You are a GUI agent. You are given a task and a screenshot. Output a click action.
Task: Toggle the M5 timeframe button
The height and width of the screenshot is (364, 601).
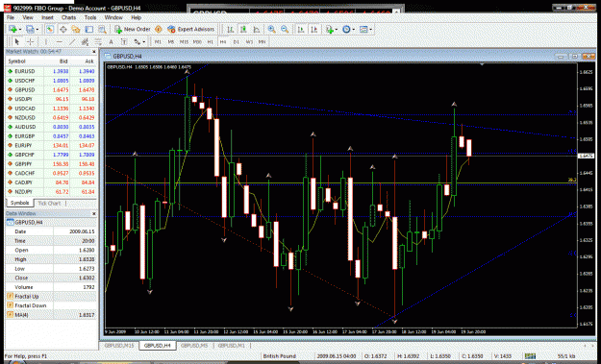(171, 41)
